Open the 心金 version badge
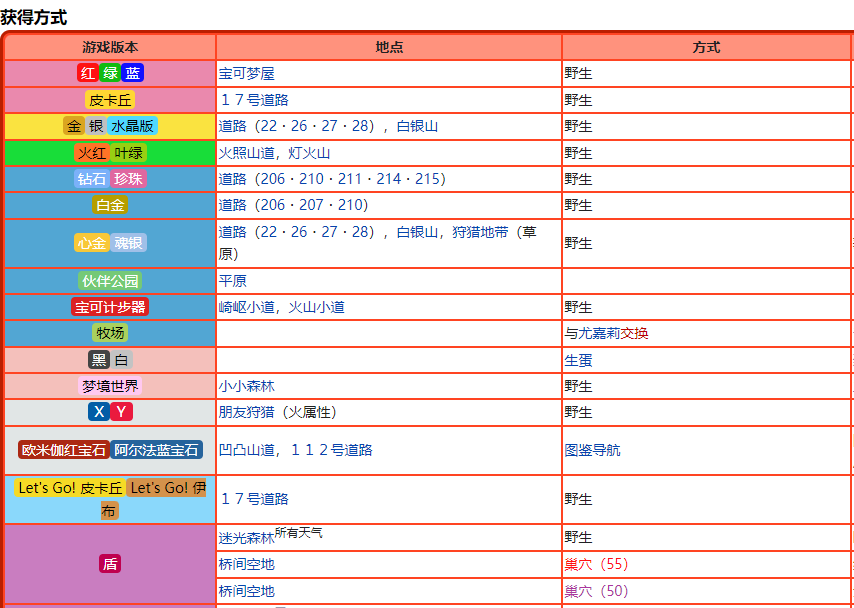 point(92,243)
